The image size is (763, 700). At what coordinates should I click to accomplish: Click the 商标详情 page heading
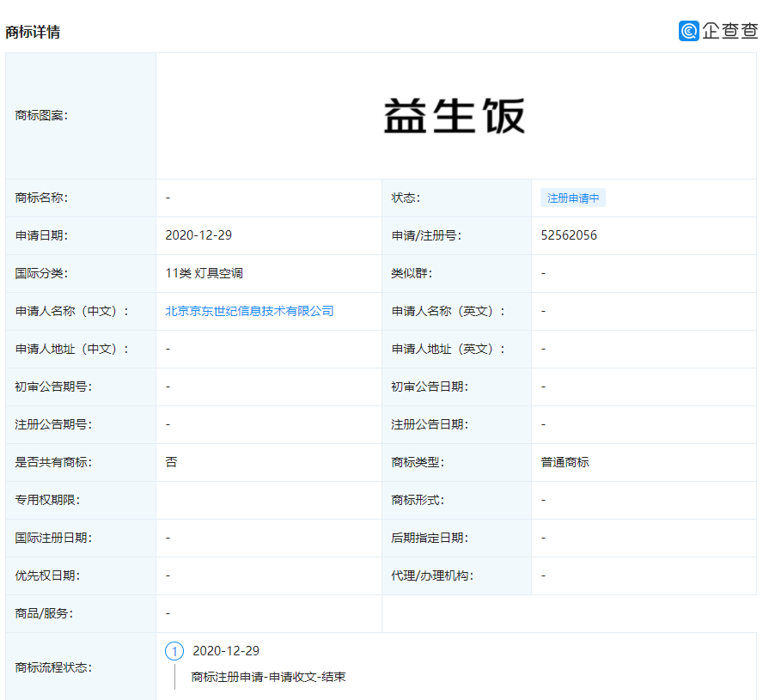click(x=33, y=32)
